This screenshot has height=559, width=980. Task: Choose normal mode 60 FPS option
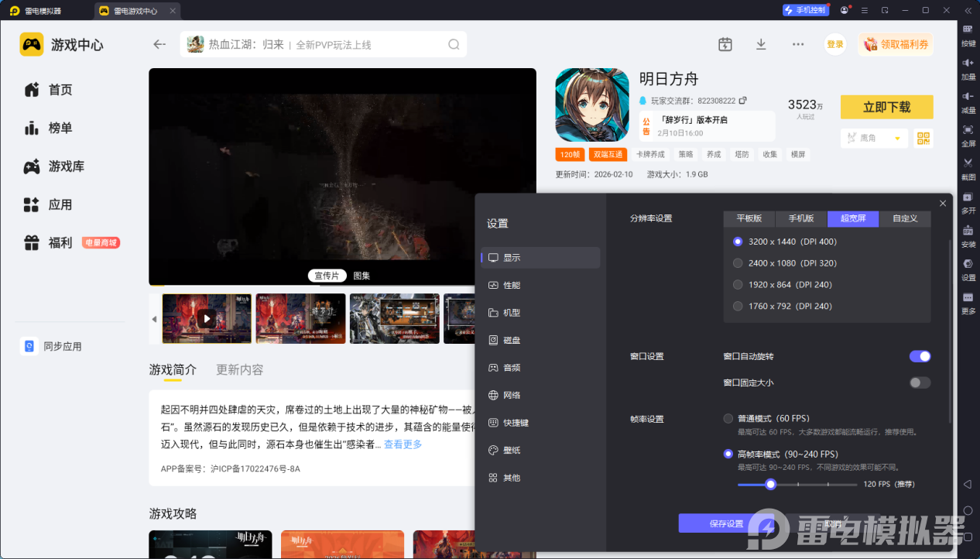click(728, 419)
